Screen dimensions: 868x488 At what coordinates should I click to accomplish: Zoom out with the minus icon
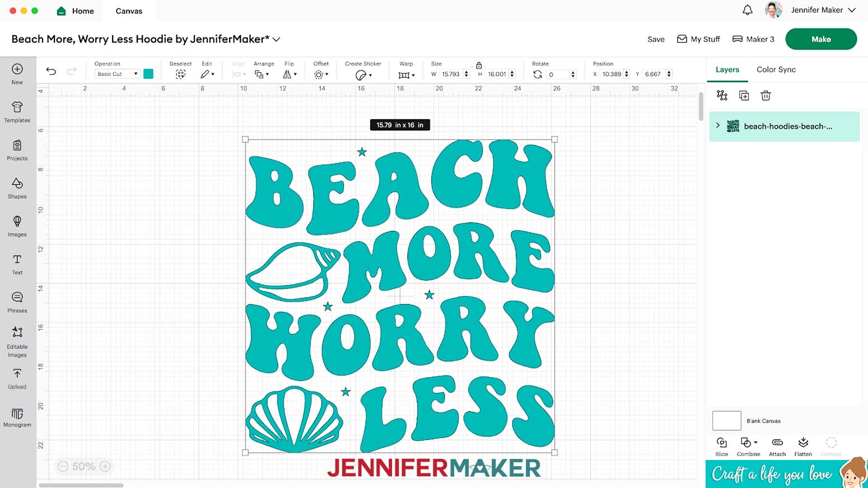[63, 466]
